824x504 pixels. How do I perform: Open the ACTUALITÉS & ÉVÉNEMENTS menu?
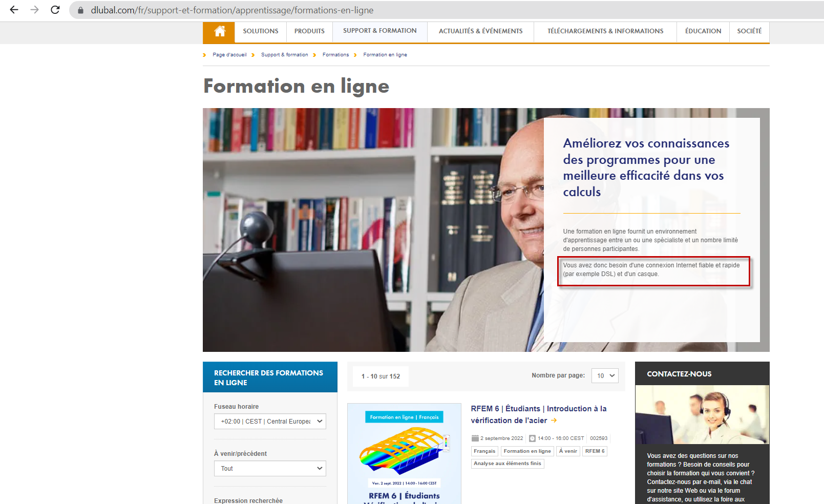click(x=480, y=31)
